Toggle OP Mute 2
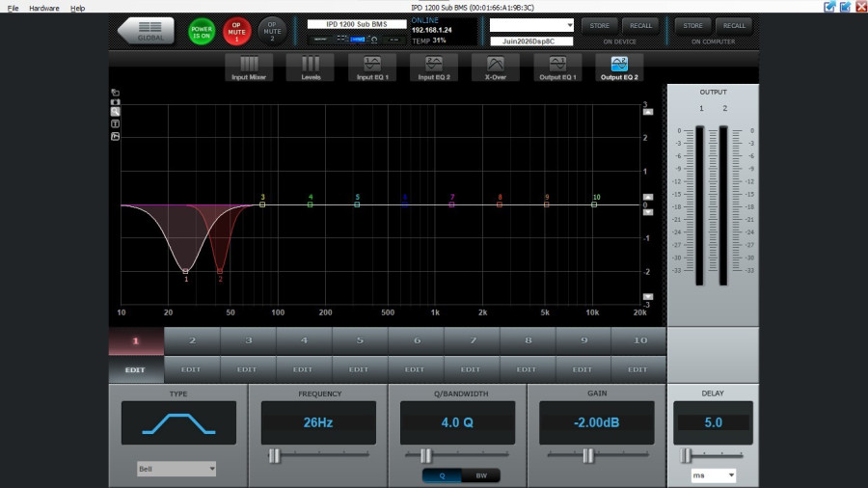This screenshot has height=488, width=868. pos(272,32)
